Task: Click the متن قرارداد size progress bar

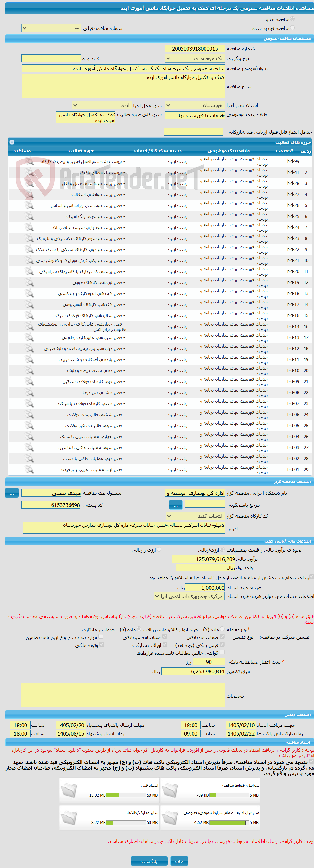Action: [x=229, y=822]
